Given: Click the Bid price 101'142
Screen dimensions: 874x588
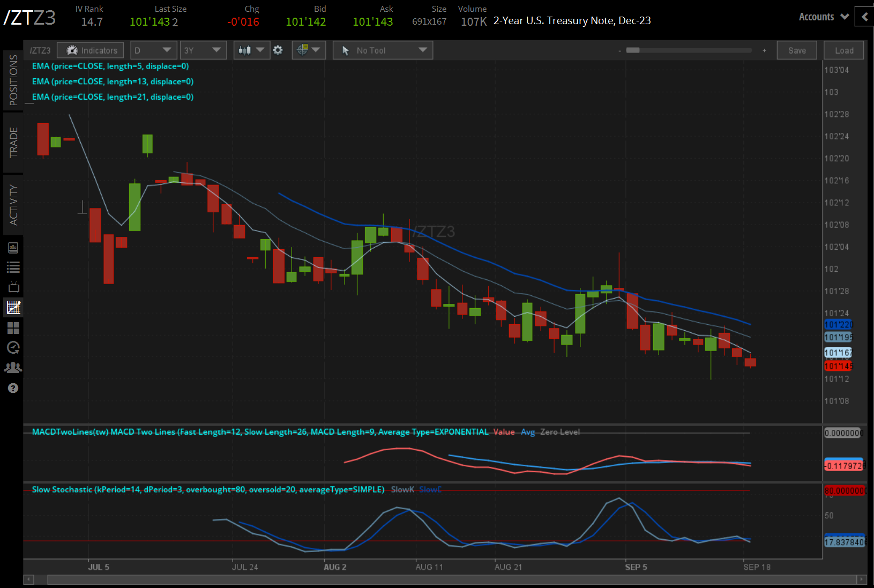Looking at the screenshot, I should pyautogui.click(x=306, y=22).
